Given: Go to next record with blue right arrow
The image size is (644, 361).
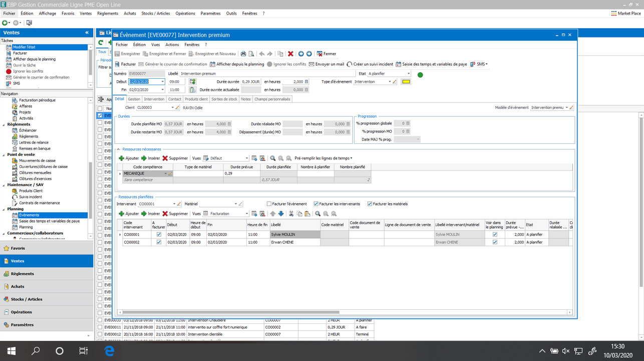Looking at the screenshot, I should (309, 54).
